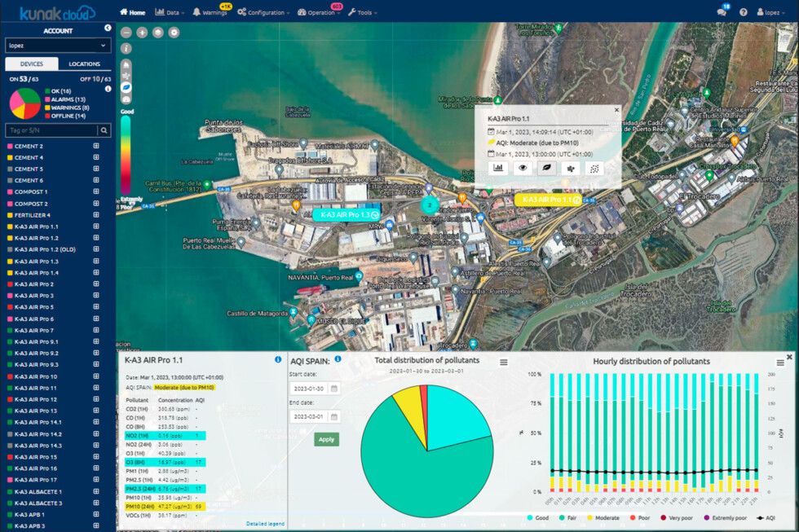Open the lopez account dropdown
The width and height of the screenshot is (799, 532).
(57, 46)
